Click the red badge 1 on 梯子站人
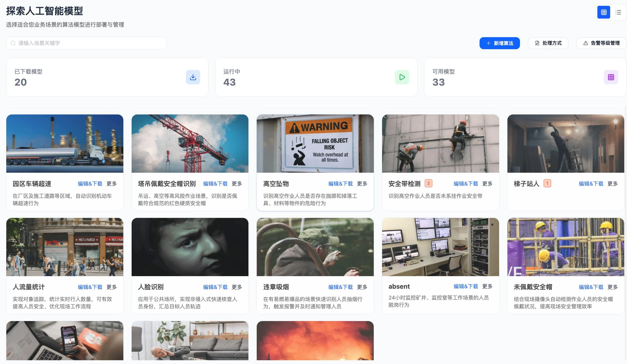Screen dimensions: 627x364 click(x=547, y=184)
